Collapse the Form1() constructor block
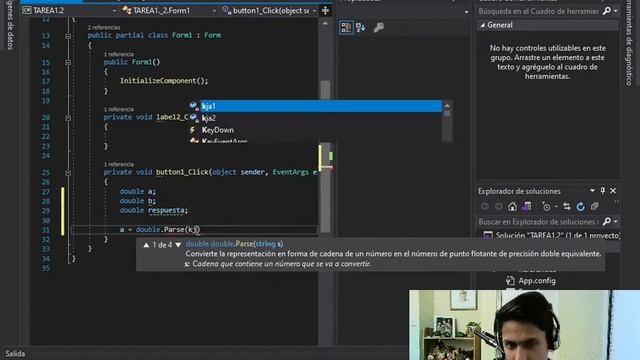The image size is (640, 360). pos(68,63)
